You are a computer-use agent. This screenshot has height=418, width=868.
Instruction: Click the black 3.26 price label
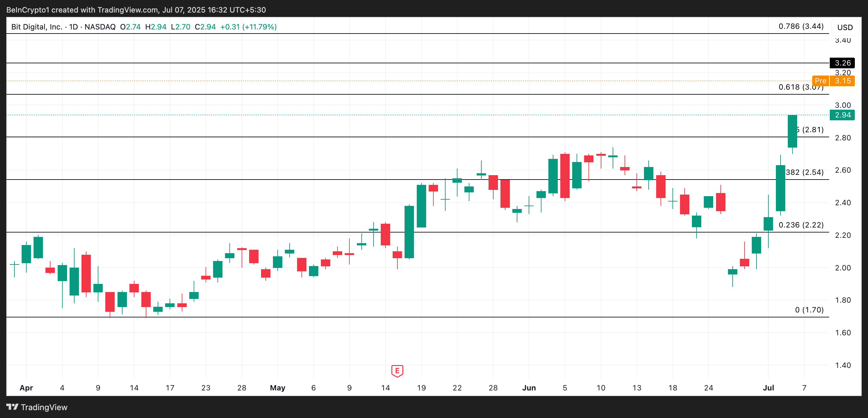(x=842, y=63)
